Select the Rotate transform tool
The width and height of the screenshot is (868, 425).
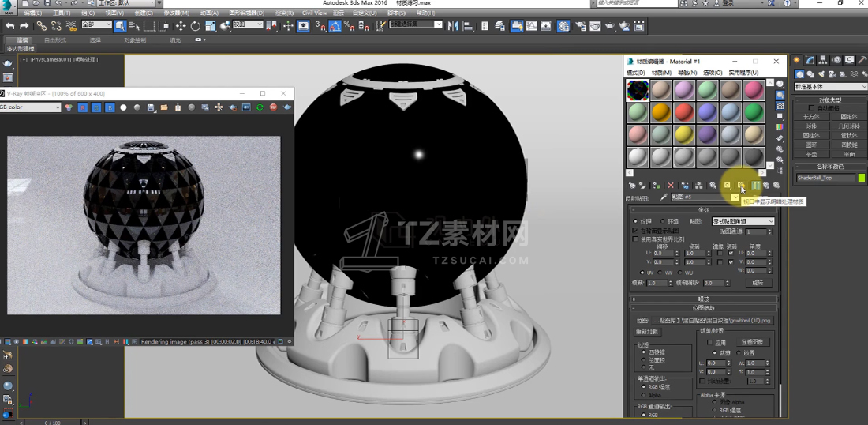196,26
